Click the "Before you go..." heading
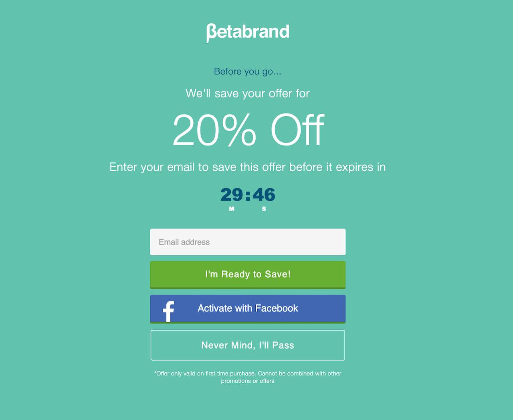 (x=247, y=71)
